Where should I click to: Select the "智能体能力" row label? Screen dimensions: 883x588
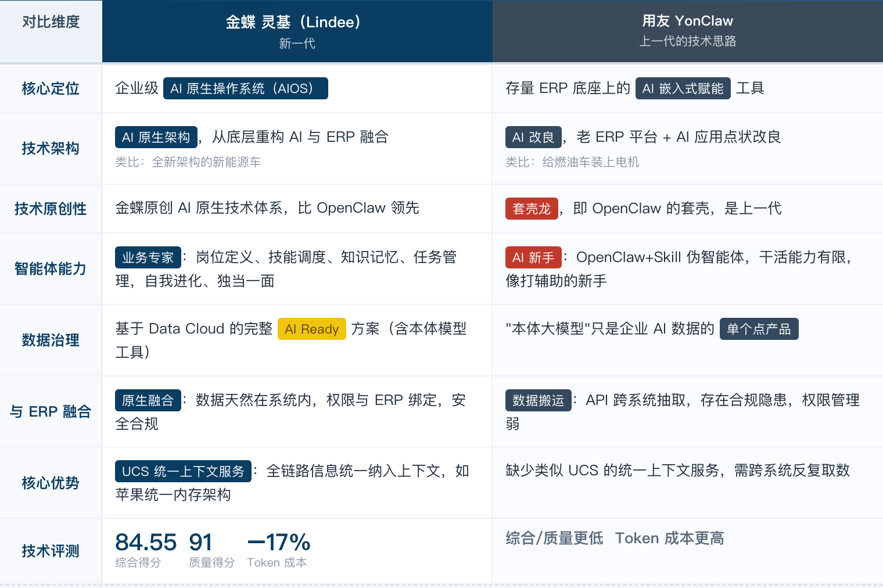51,268
